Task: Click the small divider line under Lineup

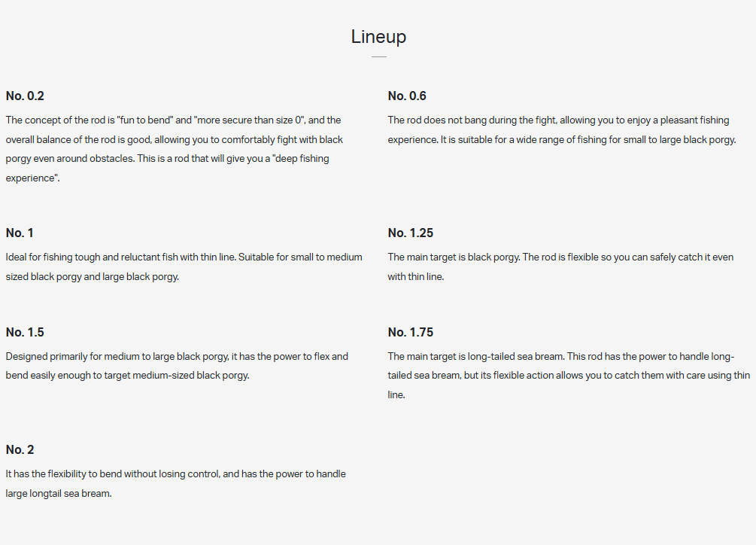Action: (378, 56)
